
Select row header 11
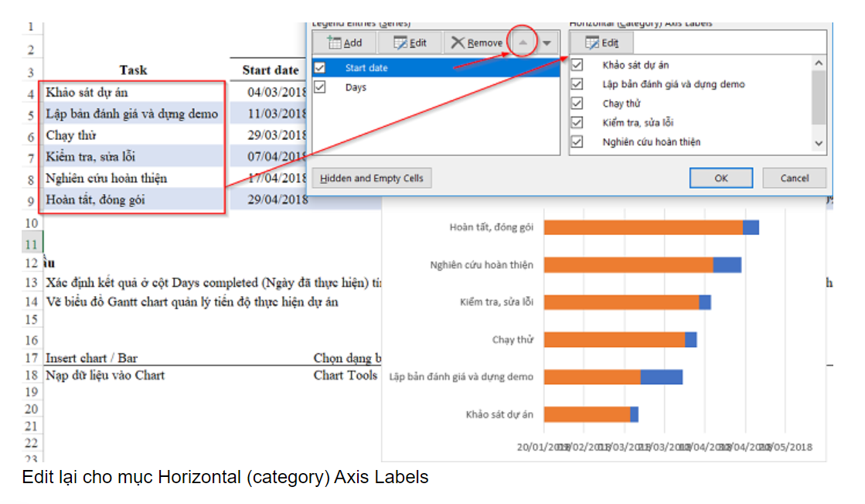[x=32, y=243]
